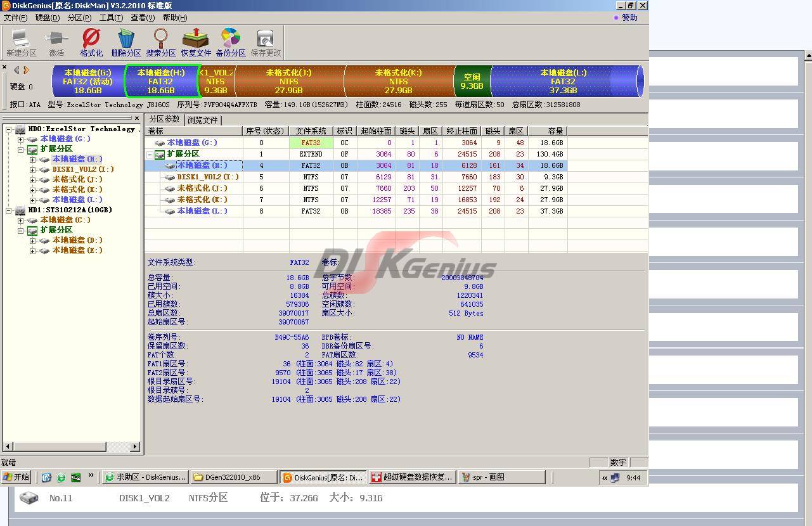This screenshot has height=526, width=812.
Task: Open 查看(V) menu
Action: tap(143, 18)
